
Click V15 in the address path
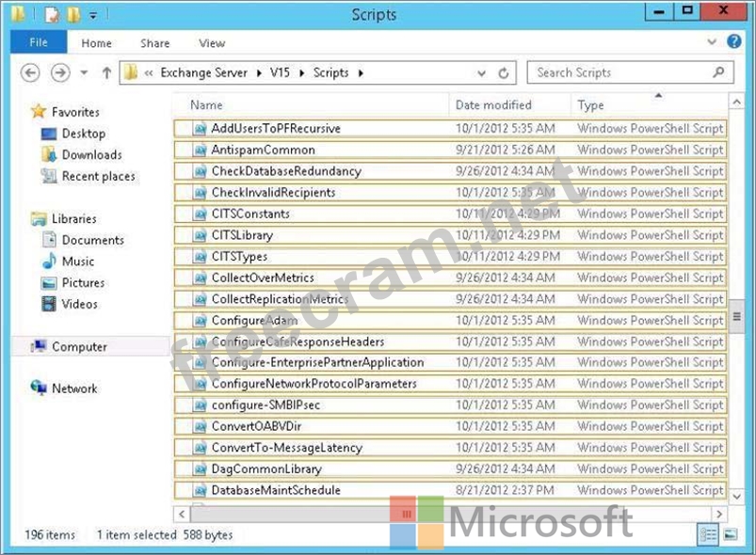click(x=280, y=72)
